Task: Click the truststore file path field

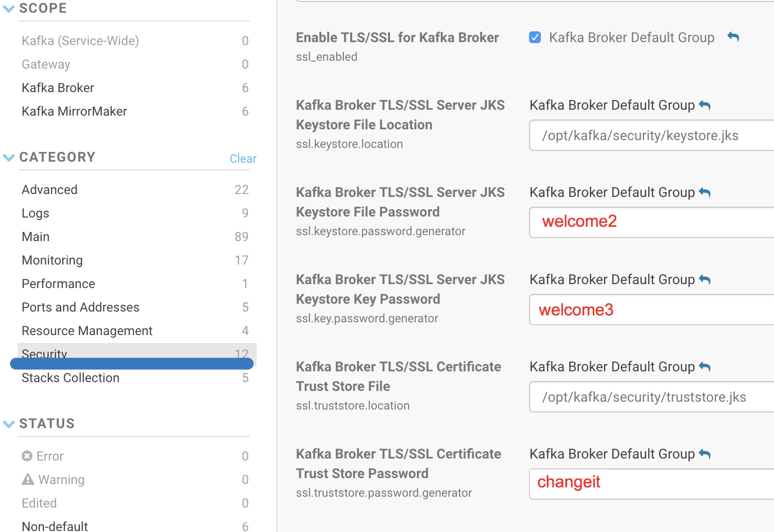Action: click(x=652, y=397)
